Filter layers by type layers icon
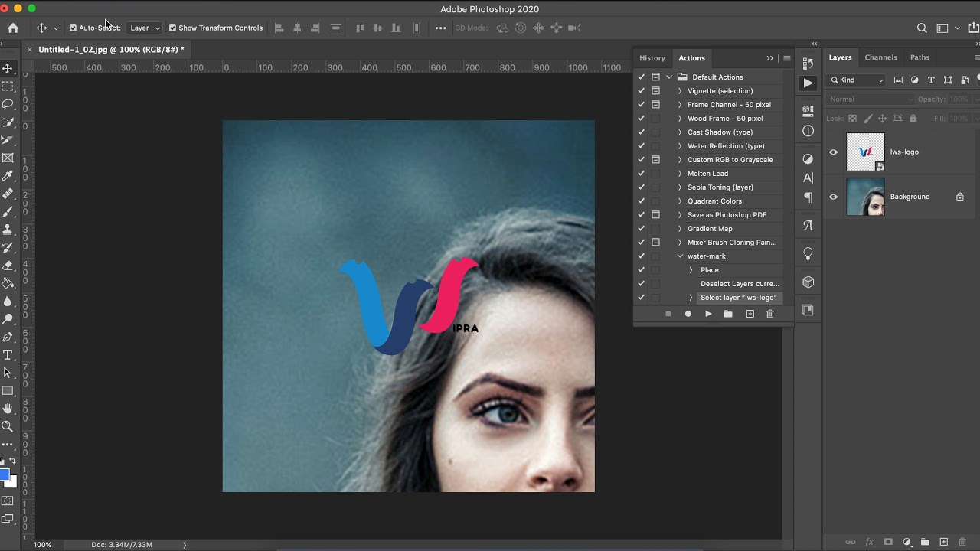Viewport: 980px width, 551px height. [x=931, y=80]
